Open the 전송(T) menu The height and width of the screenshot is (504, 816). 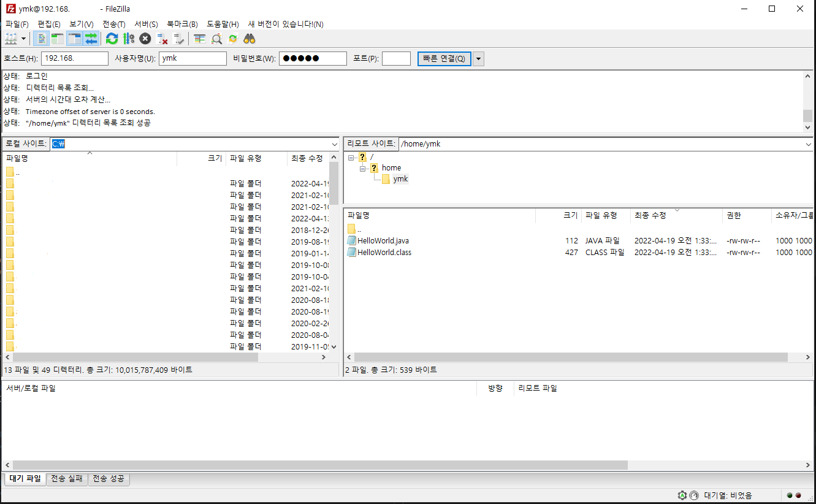click(x=113, y=24)
